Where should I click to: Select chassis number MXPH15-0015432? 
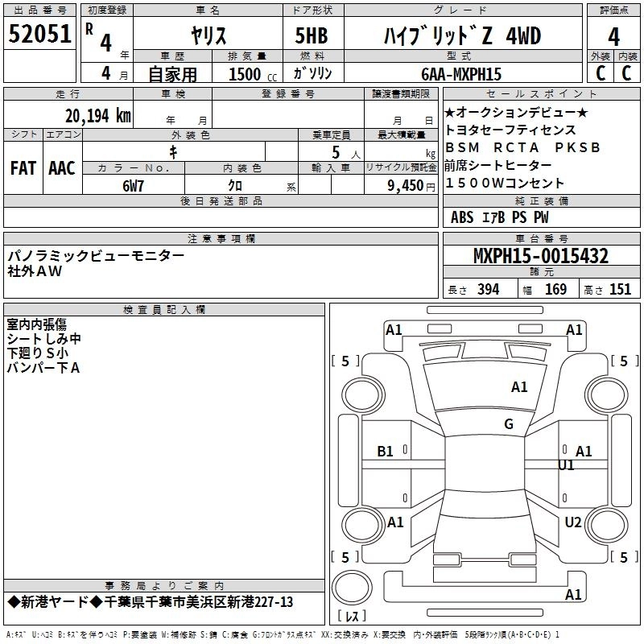pos(540,257)
